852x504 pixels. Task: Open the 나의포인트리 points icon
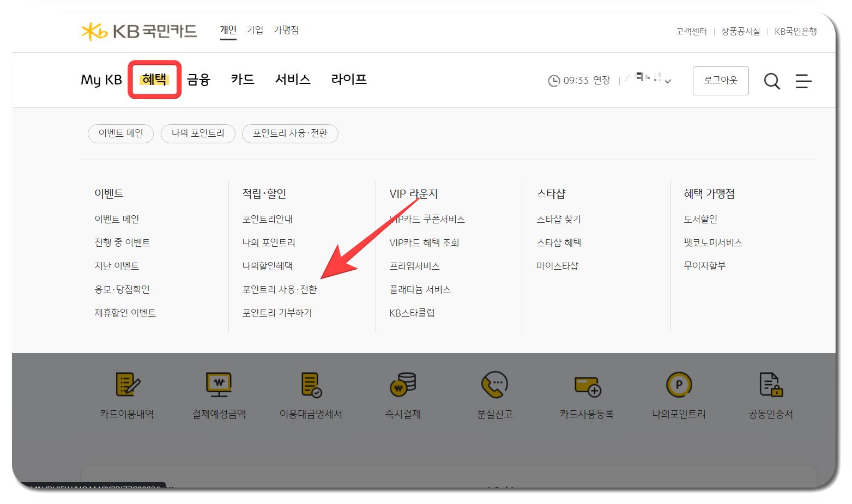pyautogui.click(x=679, y=395)
